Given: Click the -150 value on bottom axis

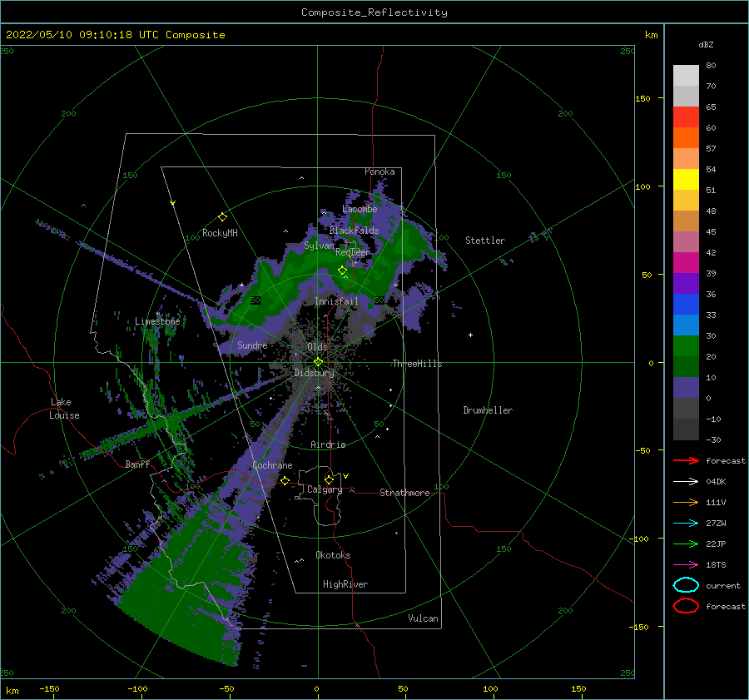Looking at the screenshot, I should (x=49, y=688).
